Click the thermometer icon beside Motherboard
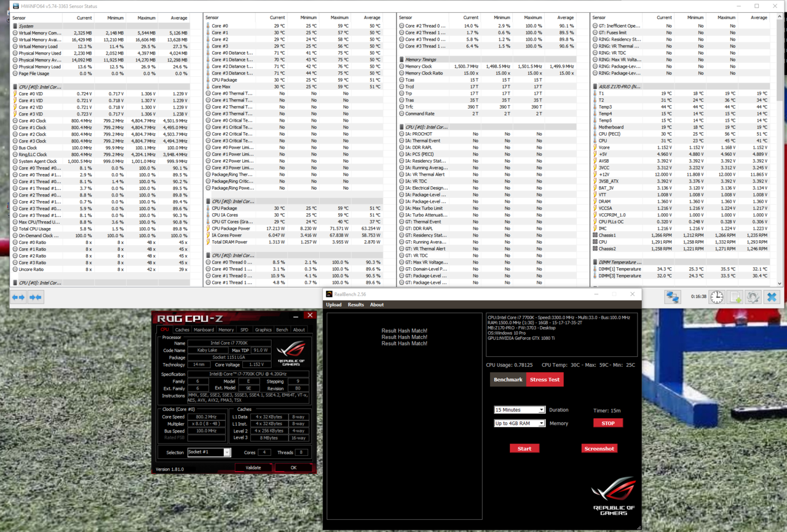Screen dimensions: 787x532 click(595, 127)
